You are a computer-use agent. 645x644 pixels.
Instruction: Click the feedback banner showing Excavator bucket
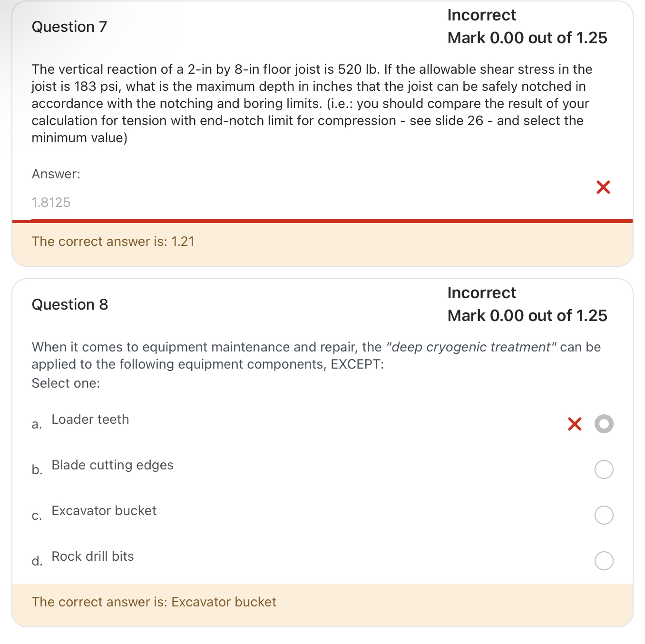coord(154,602)
